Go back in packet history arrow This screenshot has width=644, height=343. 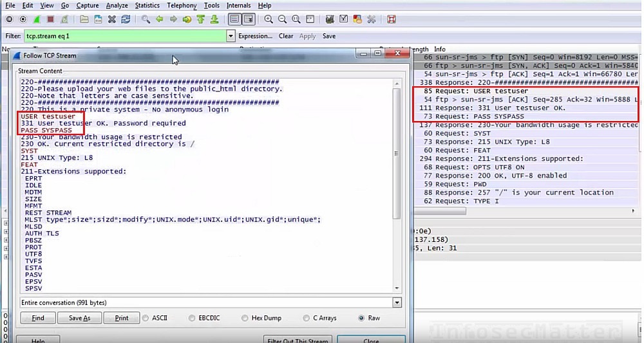tap(159, 19)
